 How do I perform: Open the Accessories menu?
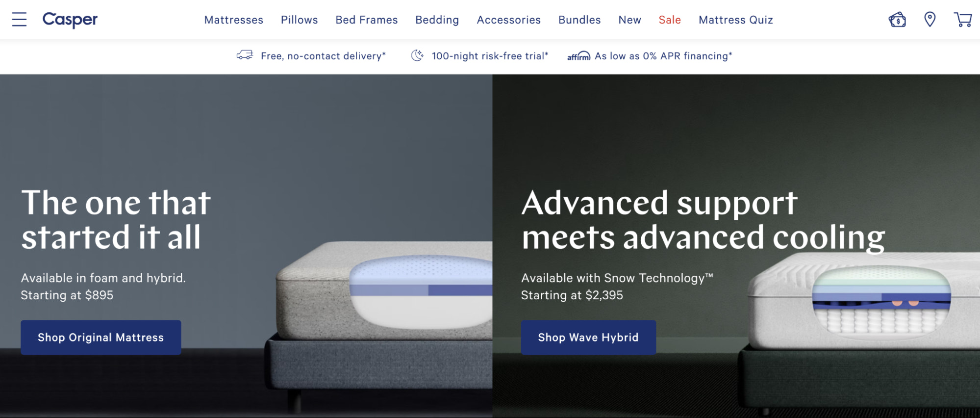pyautogui.click(x=509, y=20)
